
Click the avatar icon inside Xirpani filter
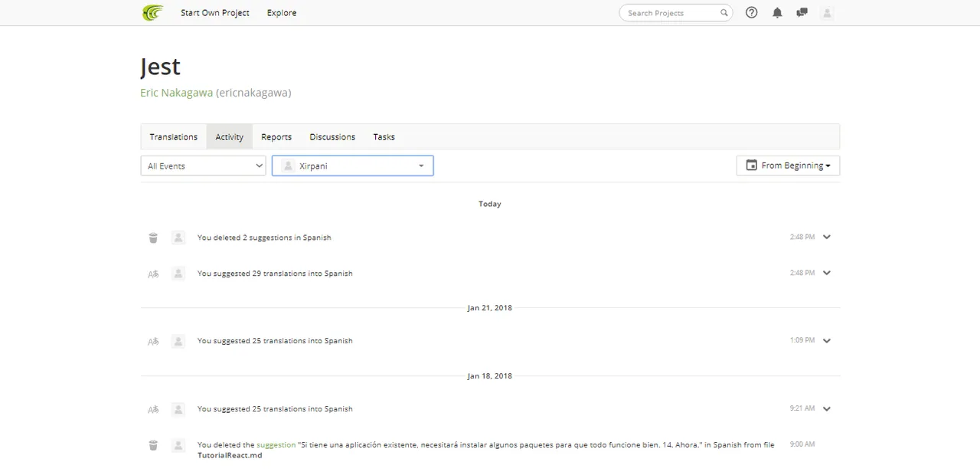pos(288,166)
